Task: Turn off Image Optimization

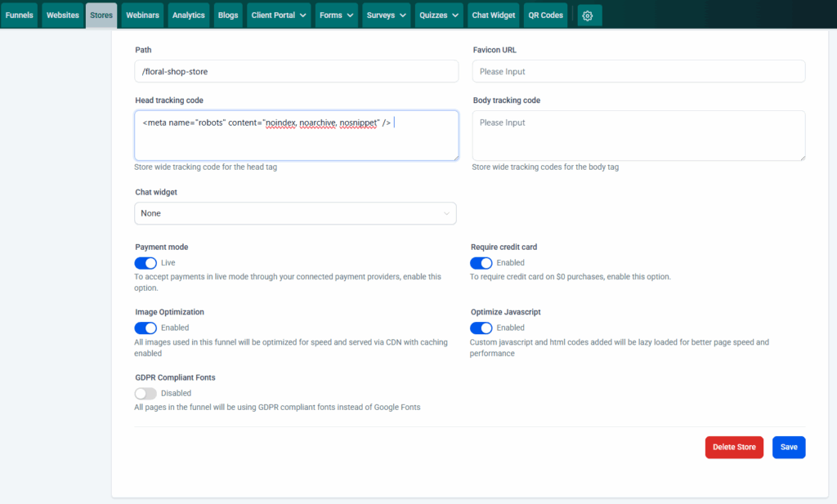Action: point(145,328)
